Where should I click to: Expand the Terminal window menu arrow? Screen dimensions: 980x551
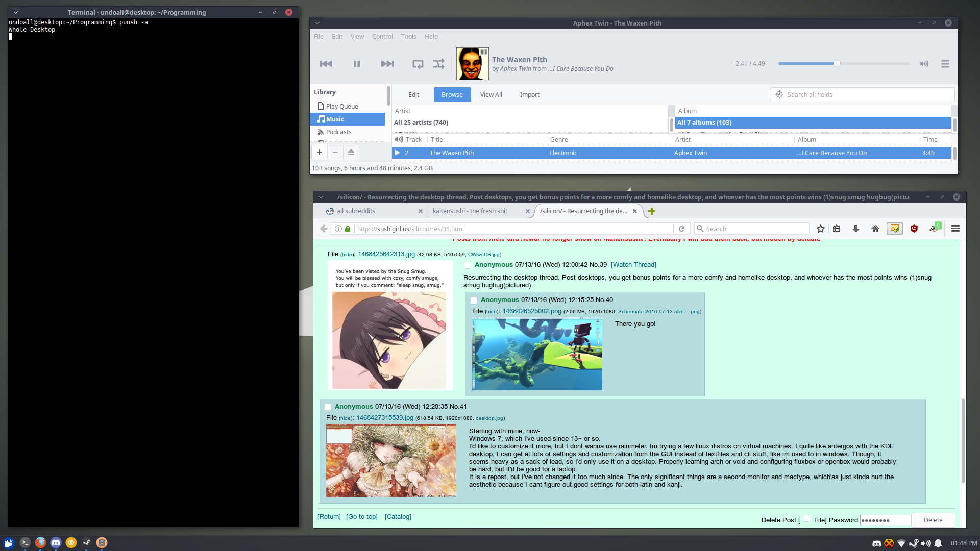[x=16, y=12]
